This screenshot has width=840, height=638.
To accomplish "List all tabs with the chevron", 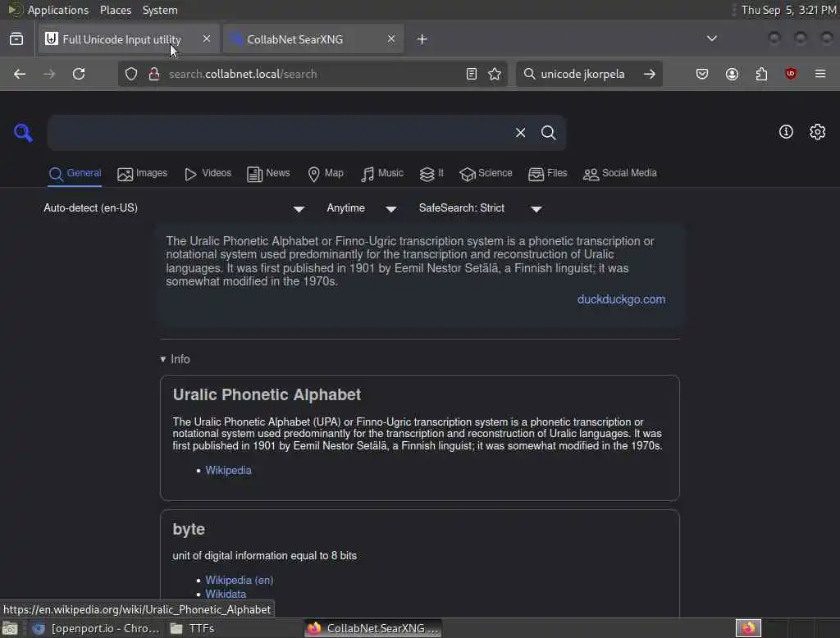I will coord(711,39).
